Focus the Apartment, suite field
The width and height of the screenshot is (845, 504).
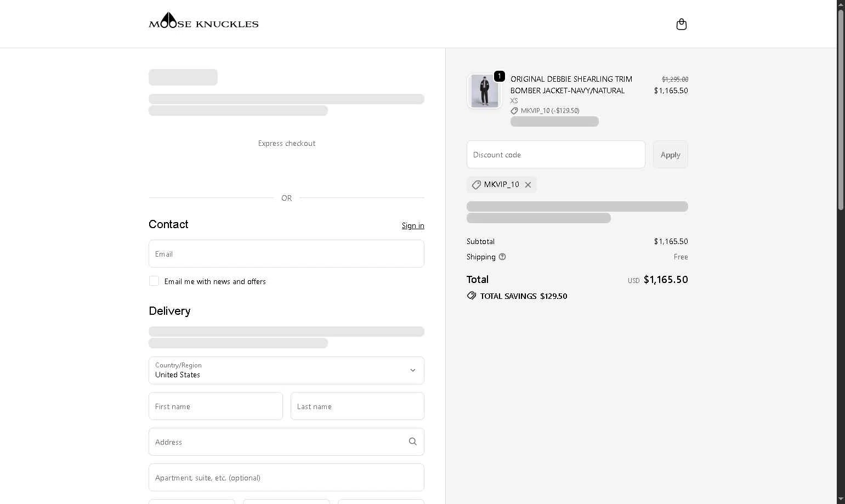point(286,477)
